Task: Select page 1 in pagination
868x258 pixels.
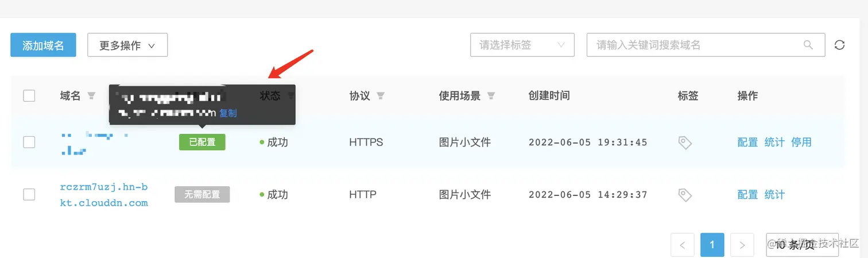Action: pos(712,245)
